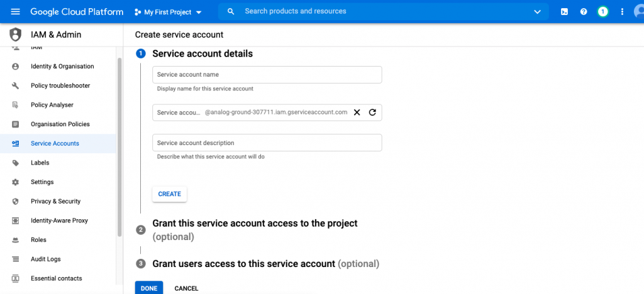Click the Settings gear icon
This screenshot has height=294, width=644.
click(x=16, y=182)
